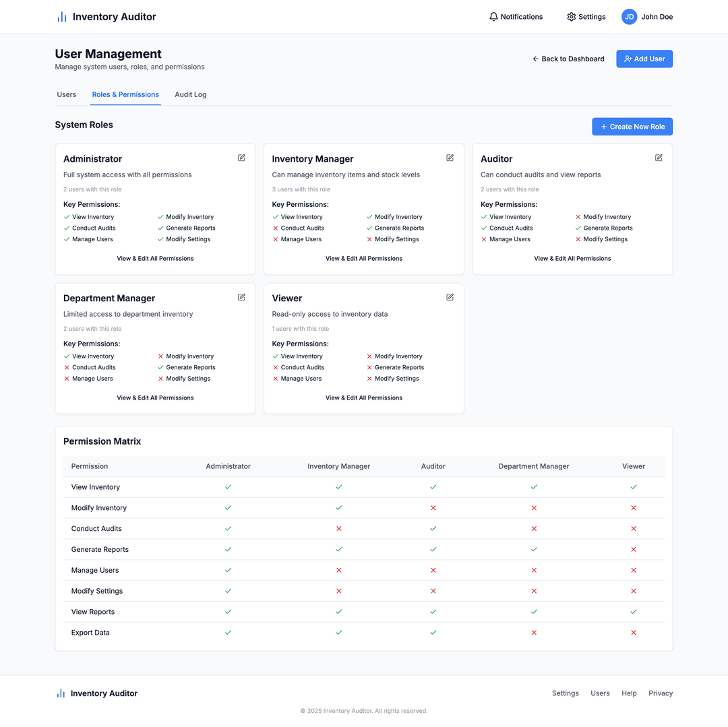
Task: Click the Viewer role's edit icon
Action: [450, 297]
